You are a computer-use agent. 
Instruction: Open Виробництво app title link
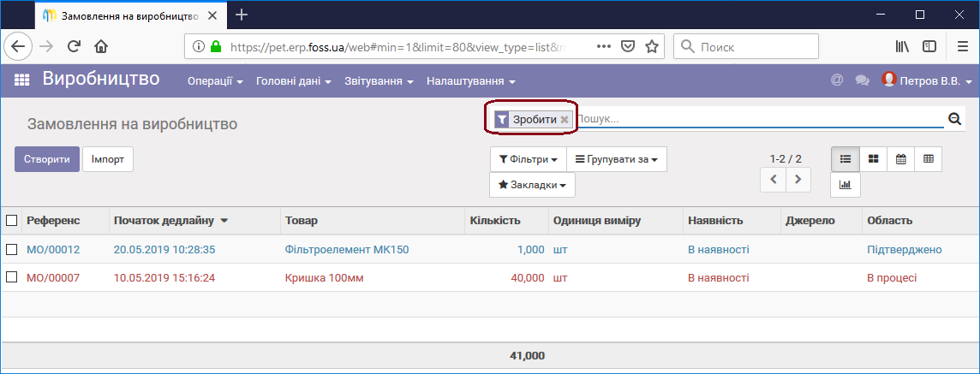(101, 79)
